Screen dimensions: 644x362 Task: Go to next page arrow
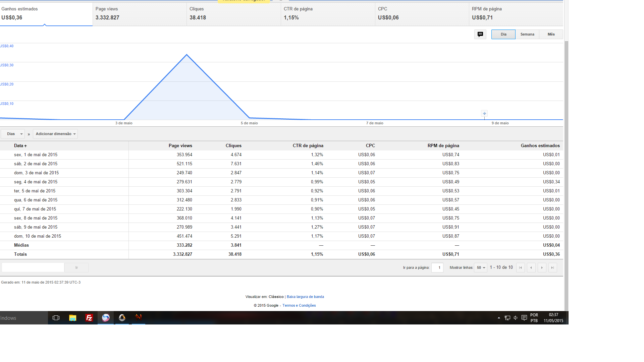(542, 267)
